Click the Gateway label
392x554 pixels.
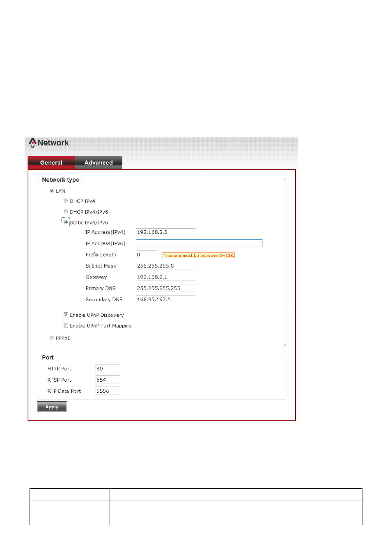tap(96, 277)
